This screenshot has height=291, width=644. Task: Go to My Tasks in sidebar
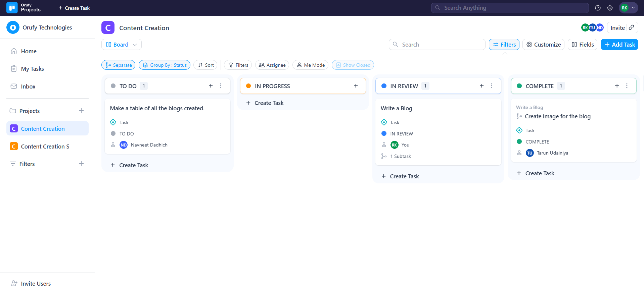click(x=32, y=69)
